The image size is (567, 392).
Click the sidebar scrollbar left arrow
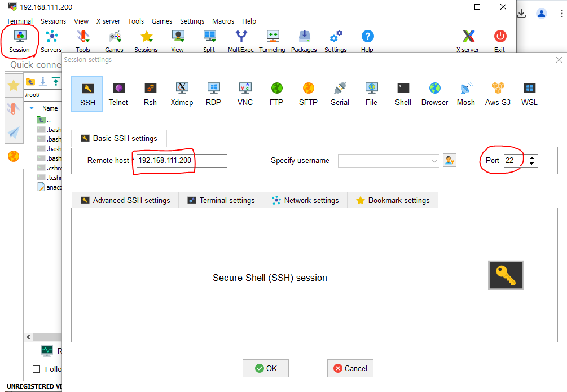(x=28, y=337)
